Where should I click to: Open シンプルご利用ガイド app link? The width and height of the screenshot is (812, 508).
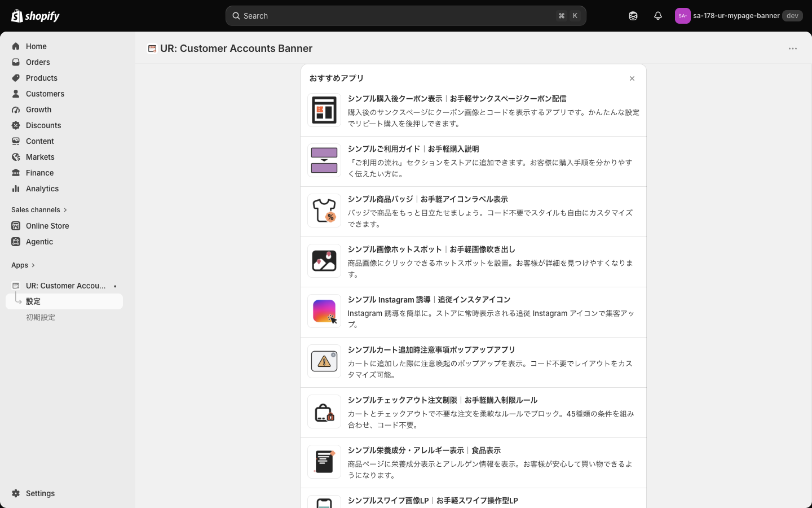(413, 149)
